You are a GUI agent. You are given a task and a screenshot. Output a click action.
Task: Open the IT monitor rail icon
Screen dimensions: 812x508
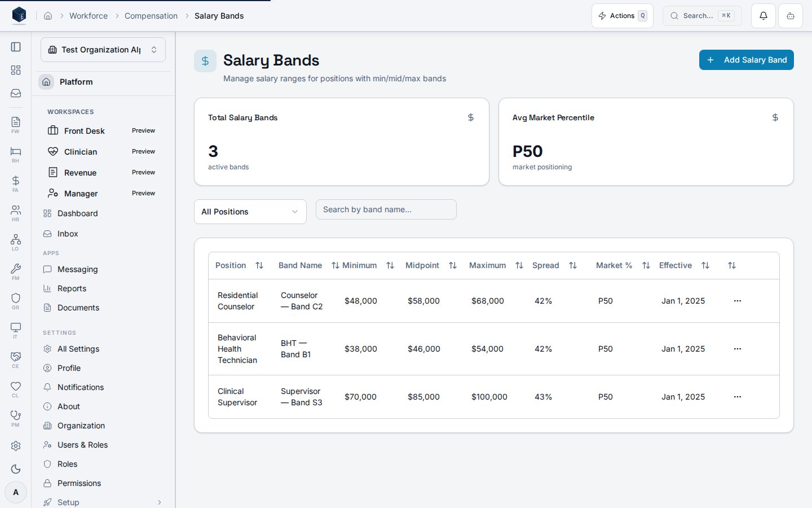[x=16, y=330]
